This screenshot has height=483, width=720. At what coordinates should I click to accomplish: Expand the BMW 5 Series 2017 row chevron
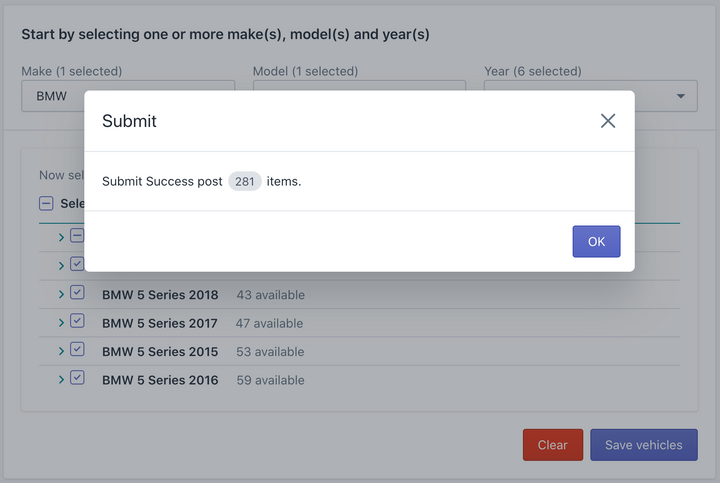coord(61,323)
